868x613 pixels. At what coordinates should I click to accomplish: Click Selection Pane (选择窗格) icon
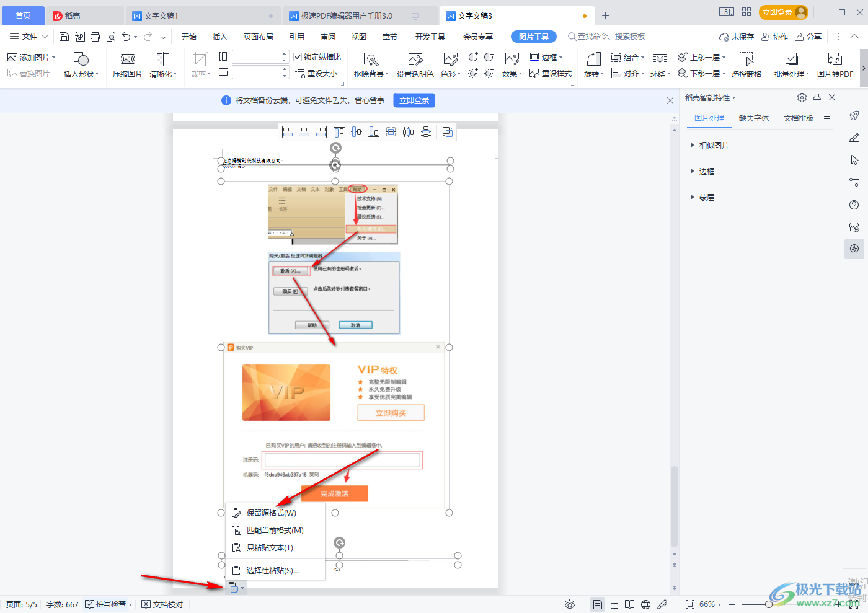[746, 65]
